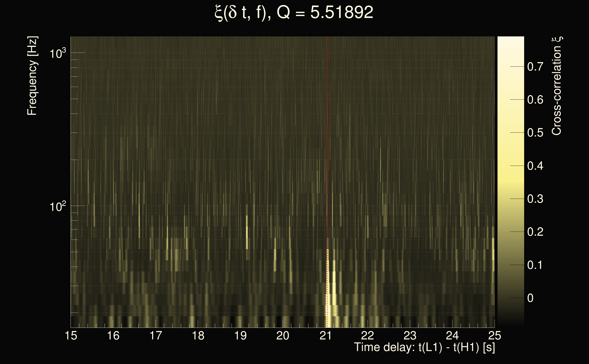589x364 pixels.
Task: Click the 15 tick label on the time axis
Action: tap(71, 336)
